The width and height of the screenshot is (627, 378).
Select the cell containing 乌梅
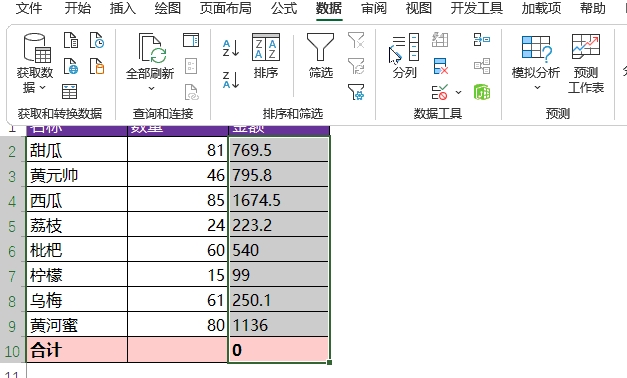click(77, 300)
